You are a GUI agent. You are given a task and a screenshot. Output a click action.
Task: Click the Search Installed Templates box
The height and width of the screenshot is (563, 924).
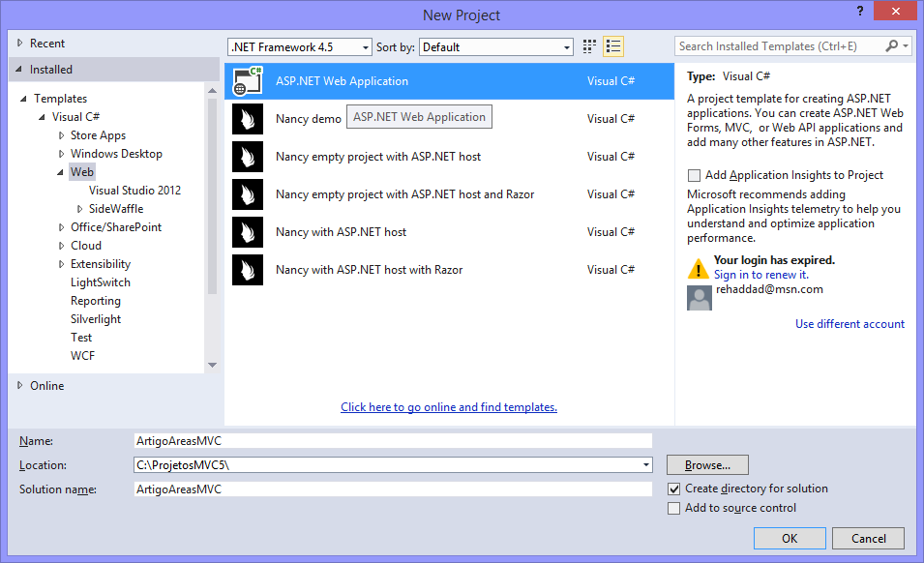click(x=779, y=45)
